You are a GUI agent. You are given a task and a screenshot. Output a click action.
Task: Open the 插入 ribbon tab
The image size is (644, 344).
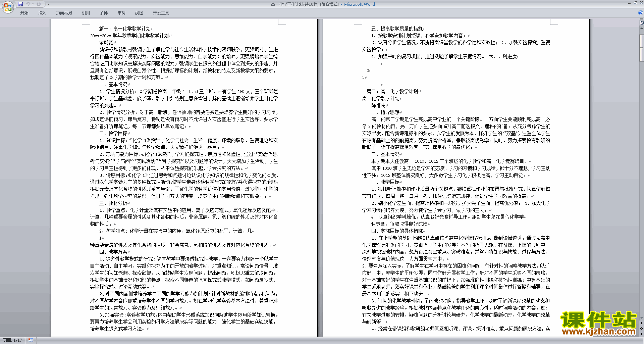click(42, 13)
